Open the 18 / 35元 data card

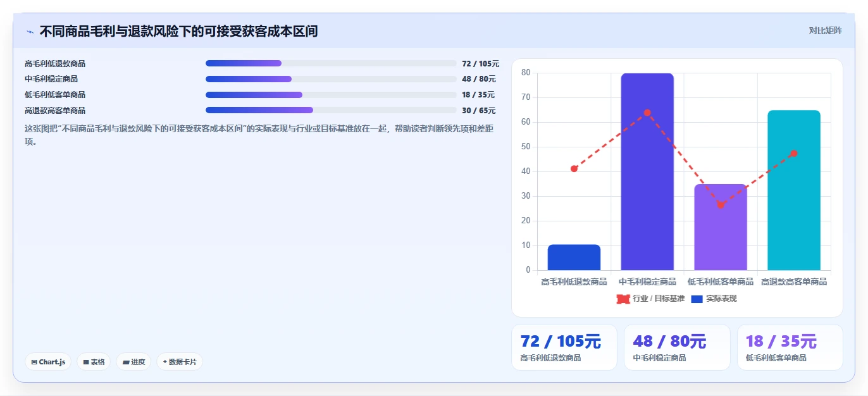[x=790, y=347]
